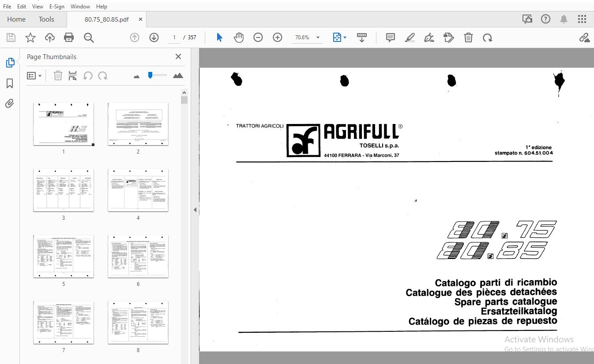Add document to starred favorites
The height and width of the screenshot is (364, 594).
coord(30,38)
